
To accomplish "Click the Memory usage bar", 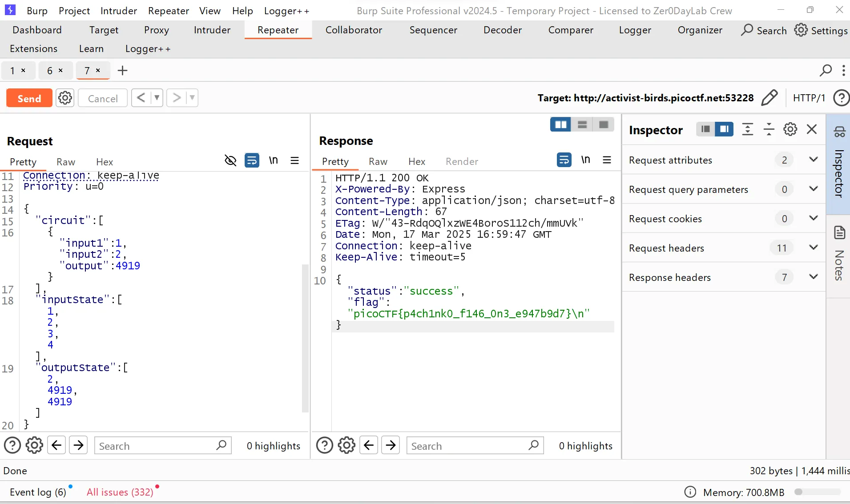I will (818, 492).
